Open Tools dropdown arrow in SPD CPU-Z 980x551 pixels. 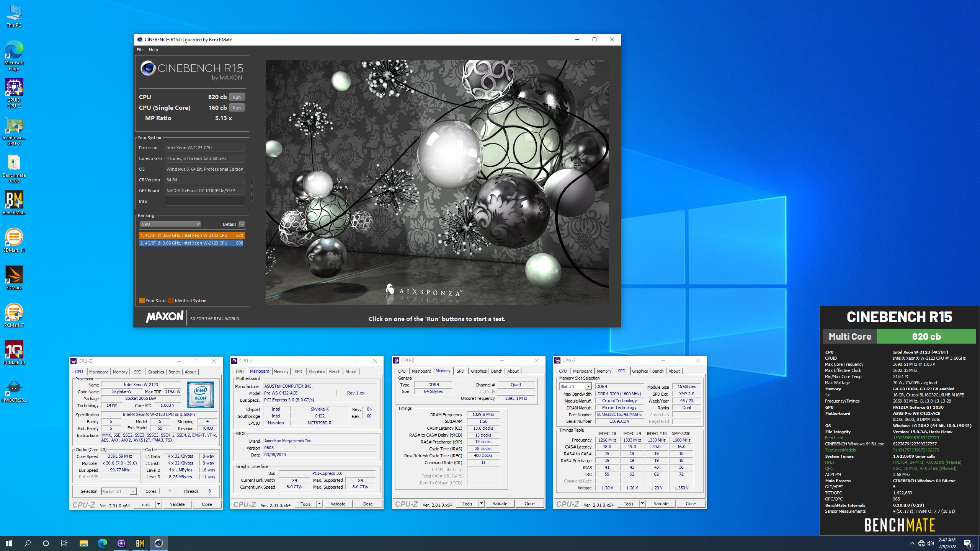pyautogui.click(x=642, y=504)
